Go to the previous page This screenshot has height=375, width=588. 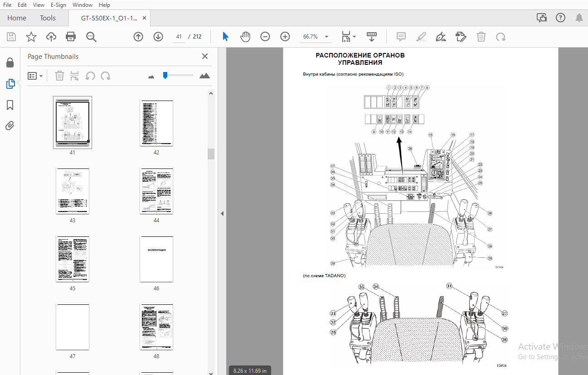coord(138,37)
